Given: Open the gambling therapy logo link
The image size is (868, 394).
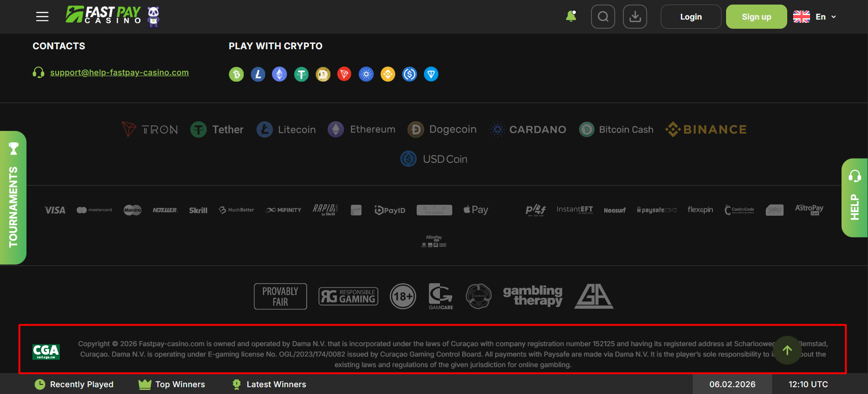Looking at the screenshot, I should tap(533, 296).
